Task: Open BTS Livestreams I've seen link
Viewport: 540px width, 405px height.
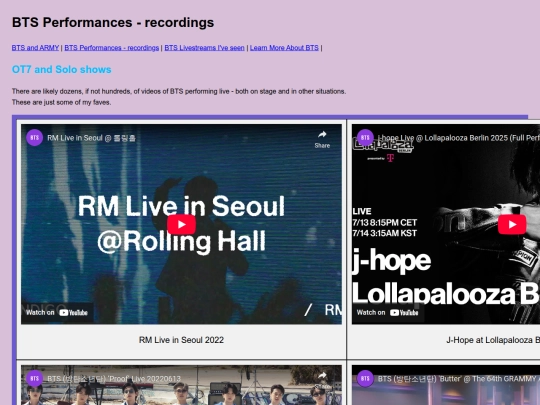Action: point(205,48)
